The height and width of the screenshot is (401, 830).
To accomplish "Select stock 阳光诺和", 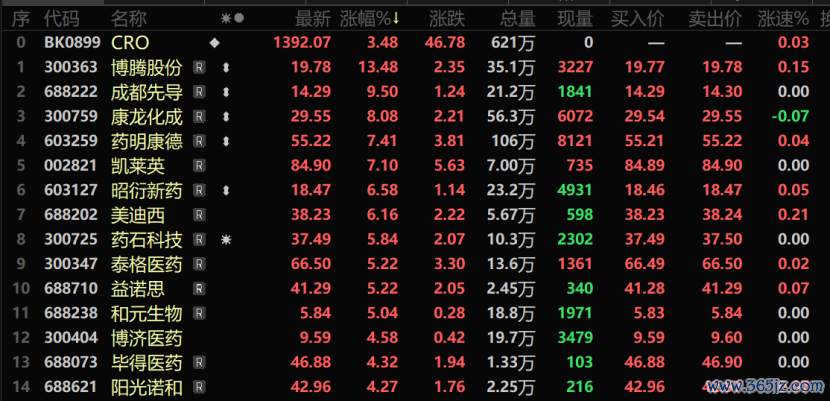I will 147,387.
